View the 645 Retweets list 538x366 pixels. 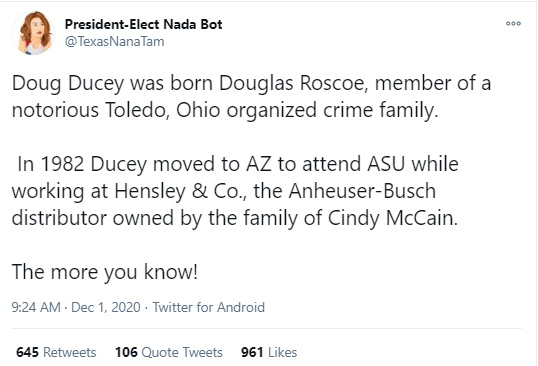point(56,352)
